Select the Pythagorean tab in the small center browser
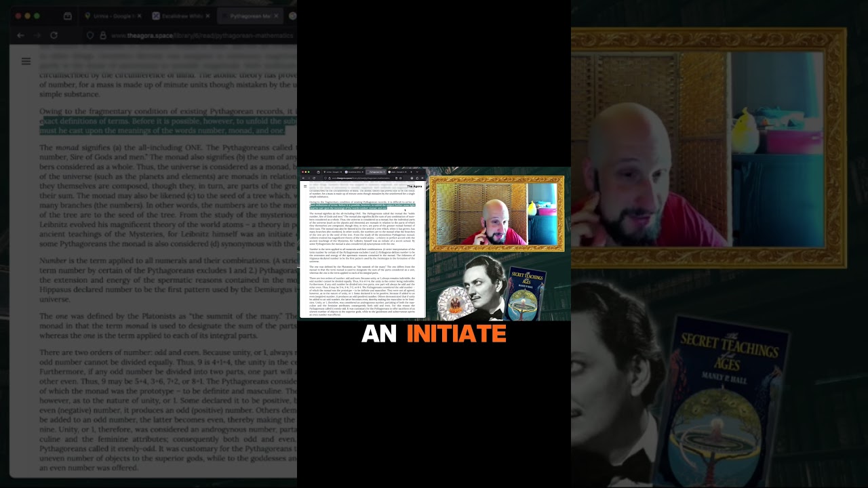This screenshot has width=868, height=488. [x=375, y=172]
